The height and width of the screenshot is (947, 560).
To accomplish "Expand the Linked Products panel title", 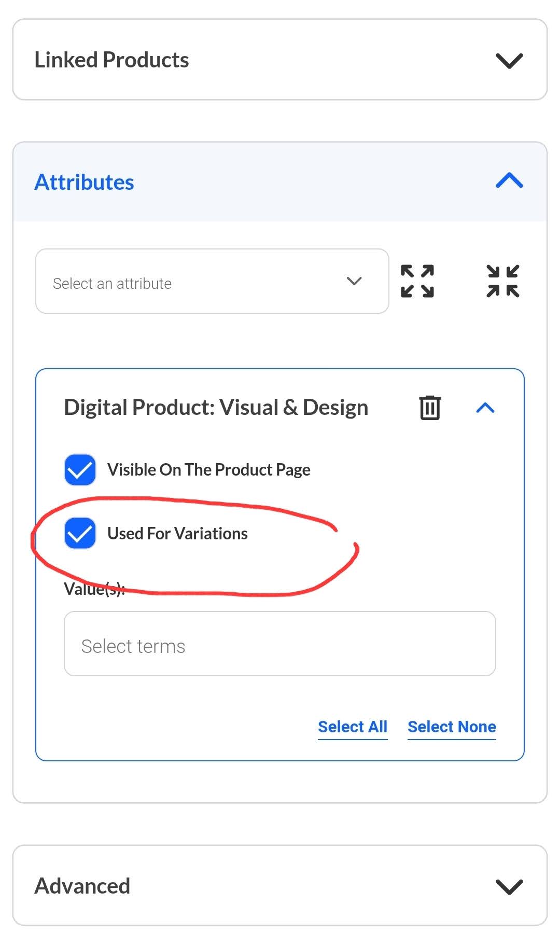I will point(111,60).
